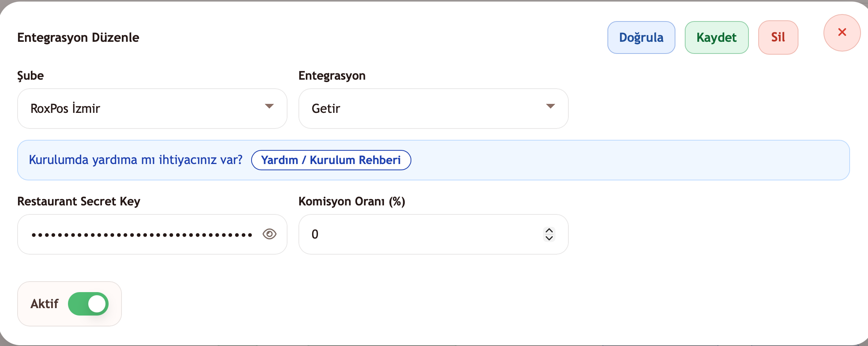Image resolution: width=868 pixels, height=346 pixels.
Task: Decrease commission rate with down arrow
Action: coord(549,238)
